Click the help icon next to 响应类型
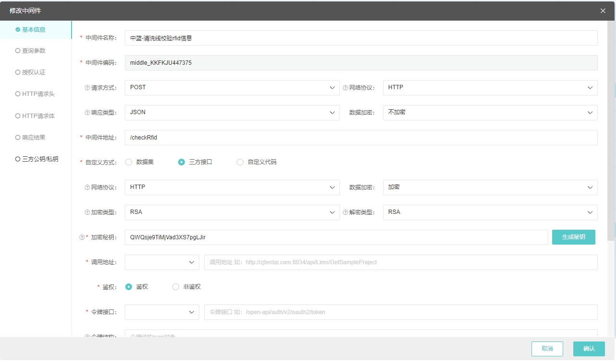The height and width of the screenshot is (364, 616). (x=87, y=113)
